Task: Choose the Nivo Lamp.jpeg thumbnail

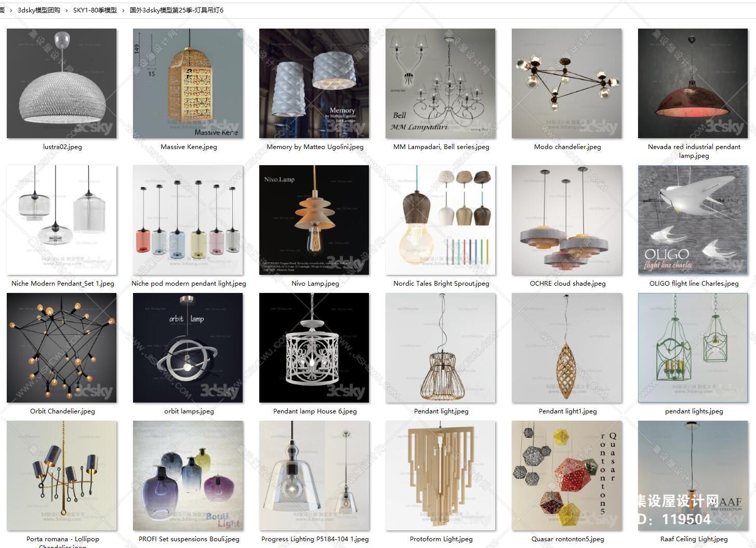Action: (x=314, y=220)
